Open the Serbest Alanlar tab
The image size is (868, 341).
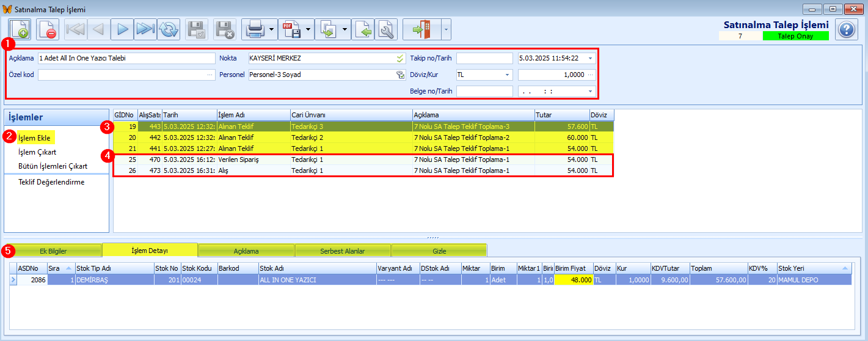[343, 251]
